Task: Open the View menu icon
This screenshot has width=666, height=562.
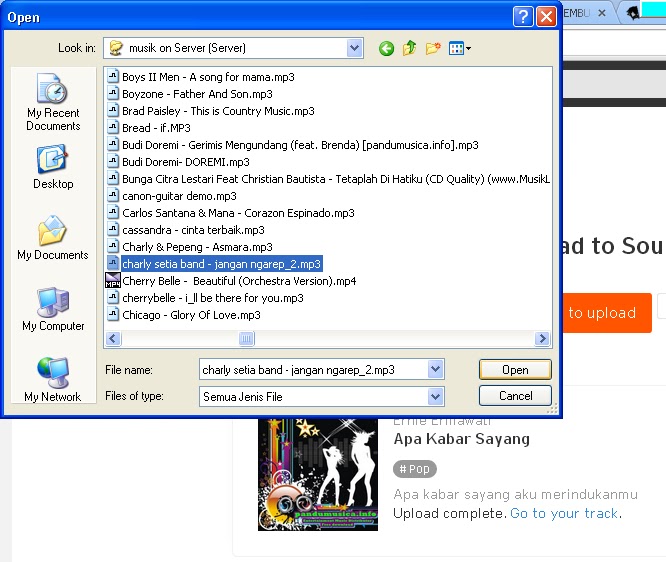Action: (x=460, y=48)
